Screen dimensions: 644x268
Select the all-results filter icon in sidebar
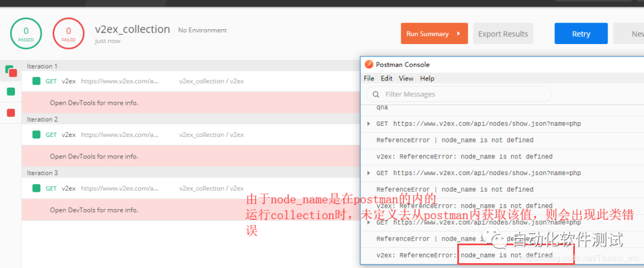click(11, 71)
